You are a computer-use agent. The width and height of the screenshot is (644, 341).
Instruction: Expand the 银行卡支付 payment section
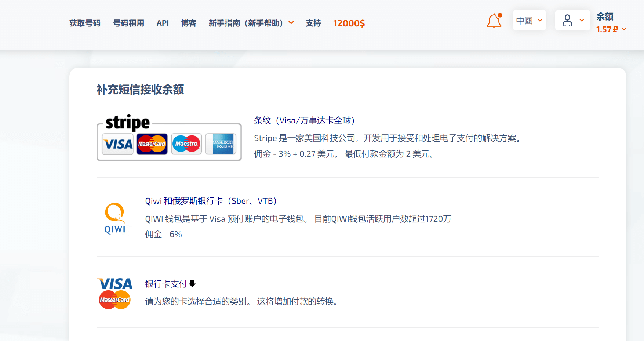coord(170,284)
